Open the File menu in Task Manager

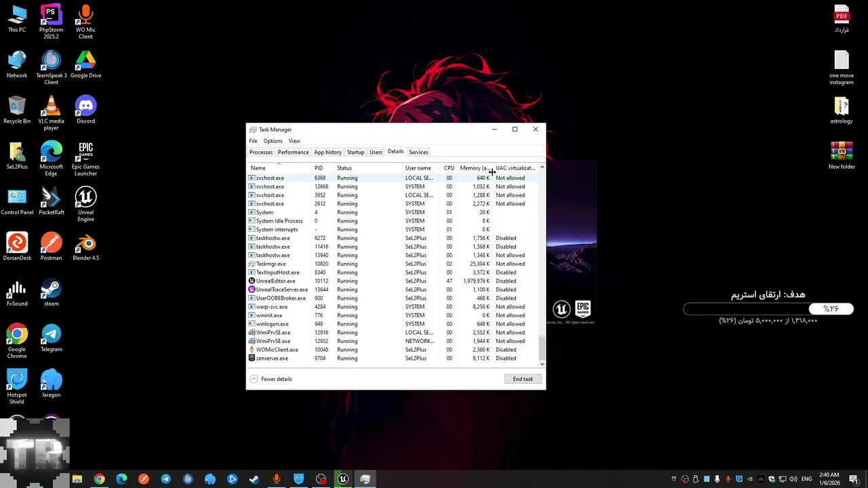click(x=253, y=141)
